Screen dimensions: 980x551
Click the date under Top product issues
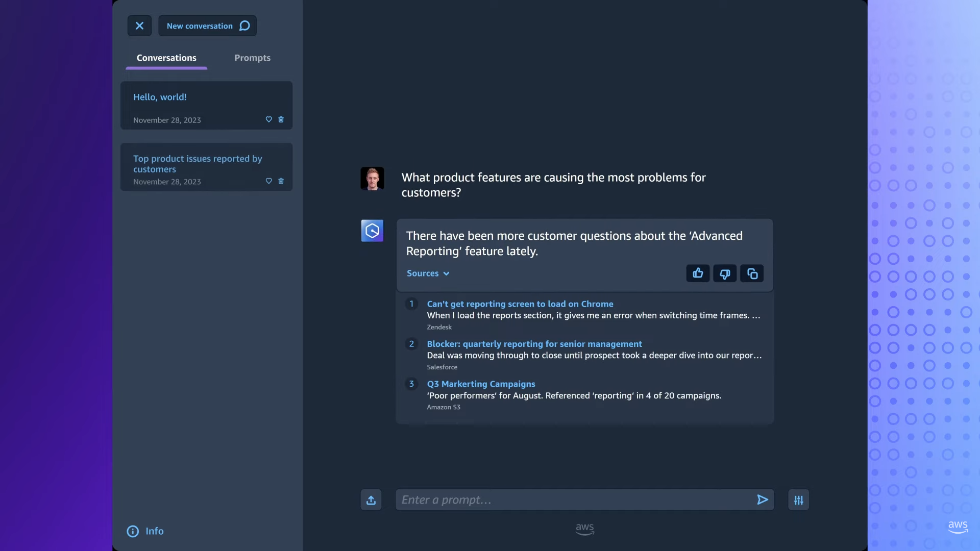[167, 182]
